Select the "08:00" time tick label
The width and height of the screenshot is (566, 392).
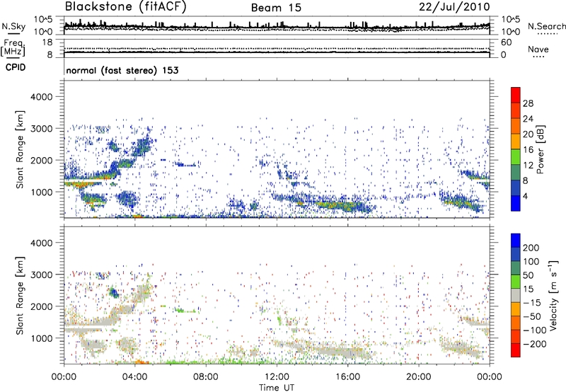(206, 377)
